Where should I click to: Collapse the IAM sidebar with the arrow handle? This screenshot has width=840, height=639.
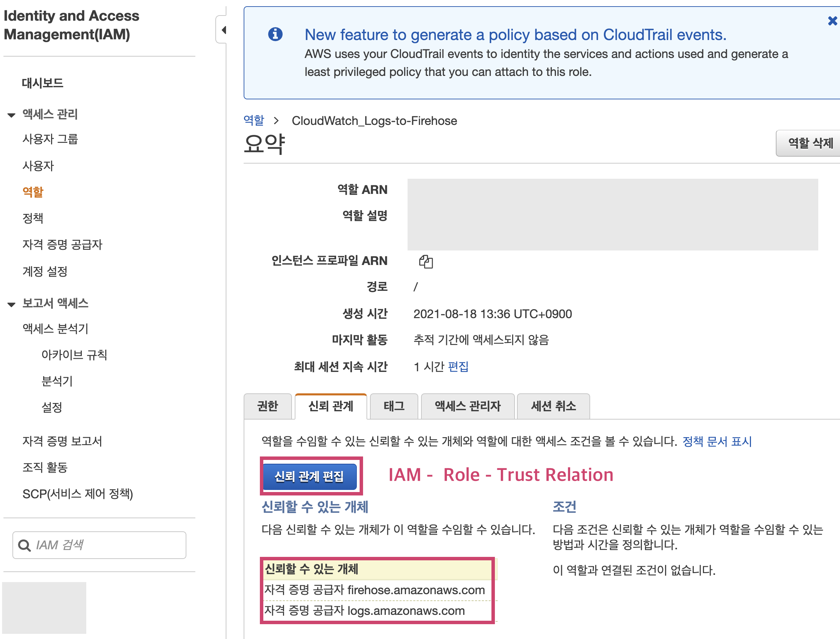pos(223,30)
